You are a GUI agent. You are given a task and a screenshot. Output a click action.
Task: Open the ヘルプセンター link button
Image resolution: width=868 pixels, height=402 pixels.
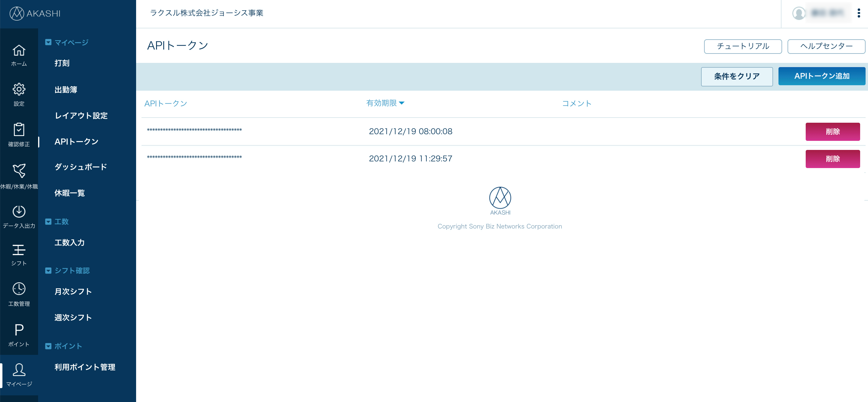tap(826, 46)
